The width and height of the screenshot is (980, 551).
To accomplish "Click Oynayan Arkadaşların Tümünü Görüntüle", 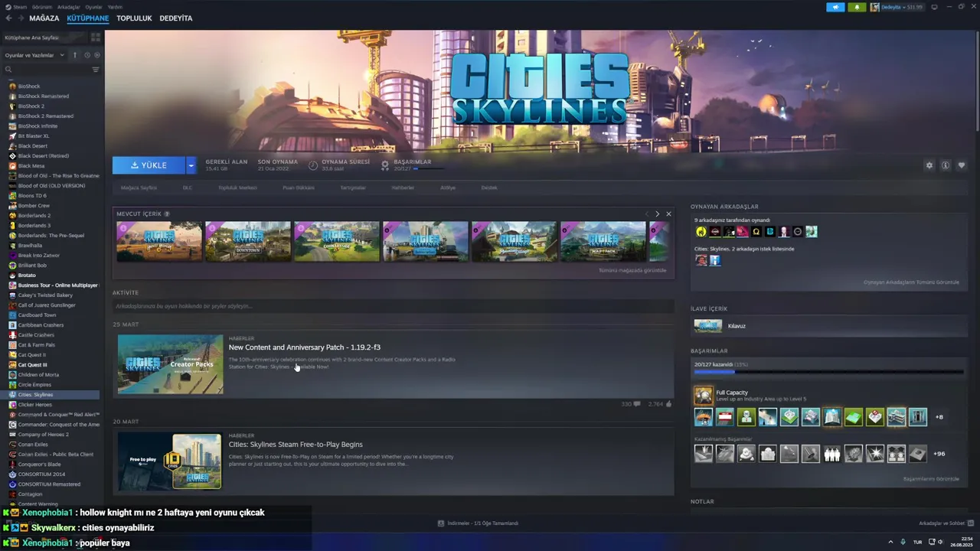I will pyautogui.click(x=911, y=282).
